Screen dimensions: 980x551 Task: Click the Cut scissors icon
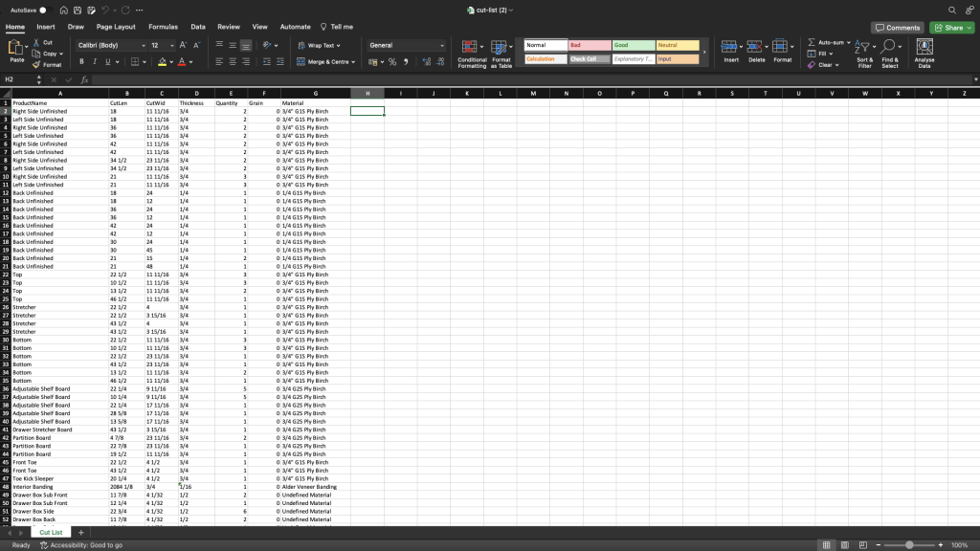(x=36, y=42)
